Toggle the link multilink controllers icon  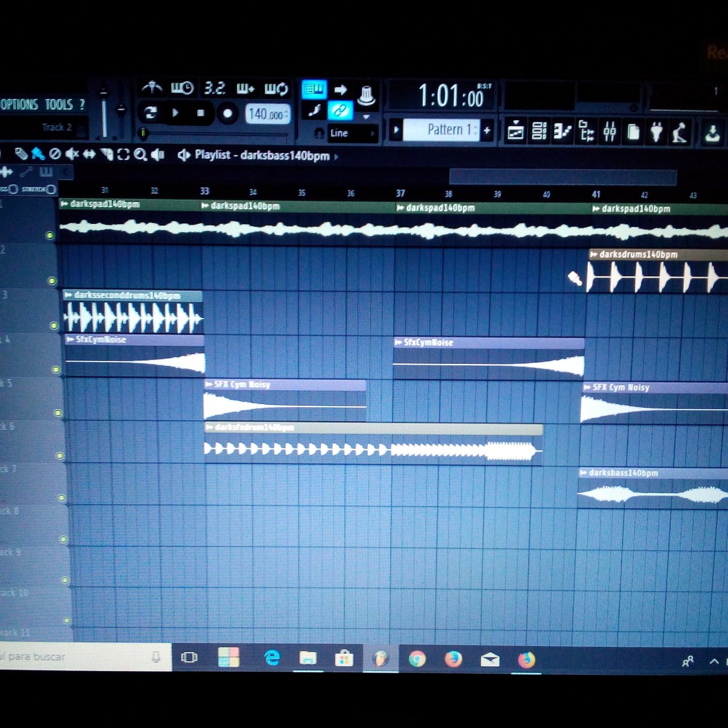click(x=339, y=110)
